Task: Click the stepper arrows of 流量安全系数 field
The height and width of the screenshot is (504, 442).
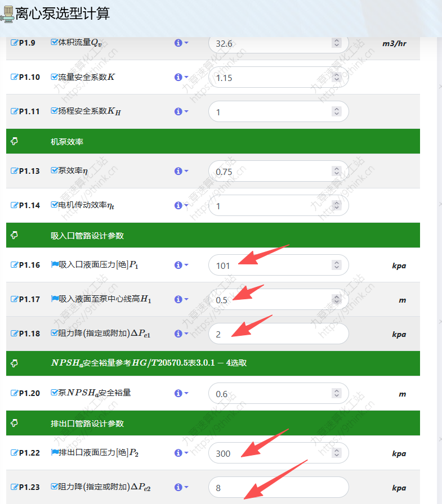Action: pos(337,77)
